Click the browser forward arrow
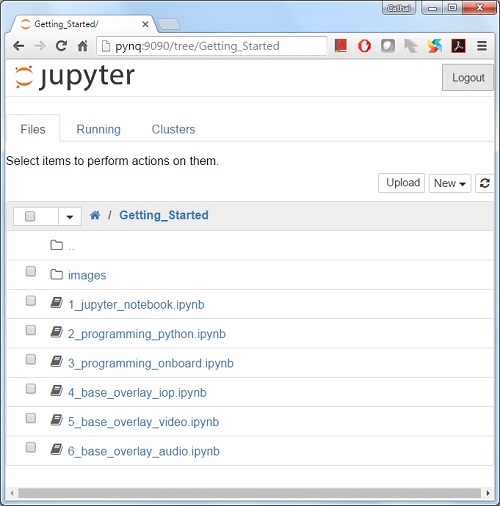 [40, 46]
